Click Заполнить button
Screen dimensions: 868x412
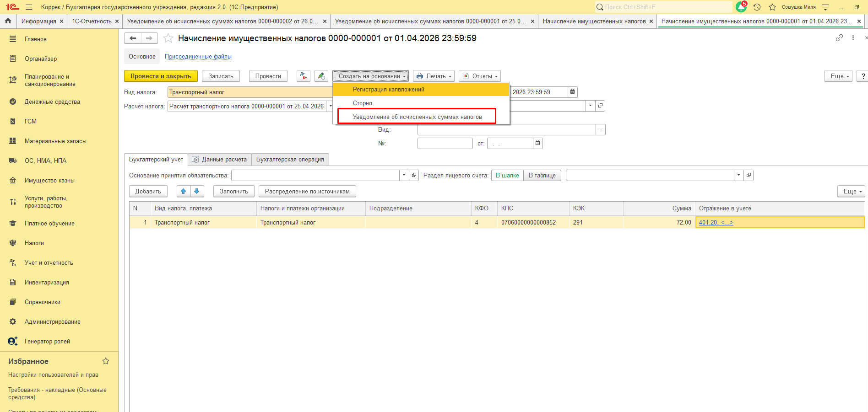[x=234, y=191]
